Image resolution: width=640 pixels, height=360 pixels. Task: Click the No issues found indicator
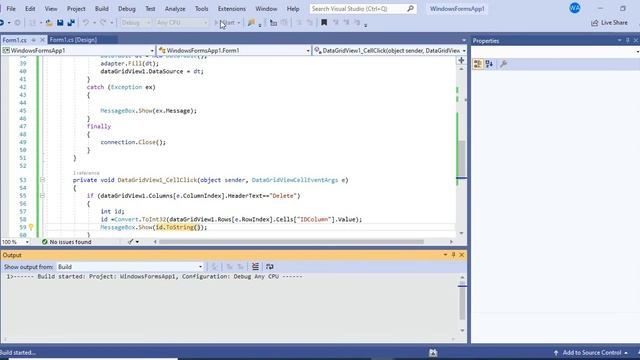tap(67, 242)
